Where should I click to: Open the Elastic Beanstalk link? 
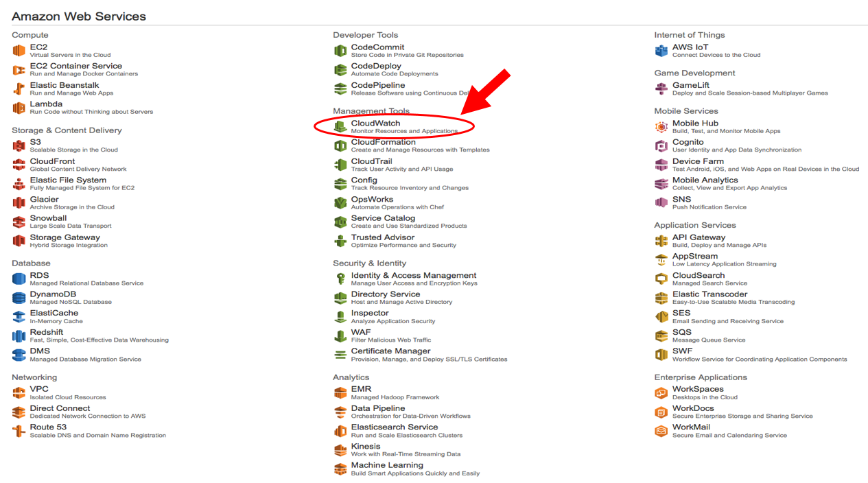(x=64, y=85)
